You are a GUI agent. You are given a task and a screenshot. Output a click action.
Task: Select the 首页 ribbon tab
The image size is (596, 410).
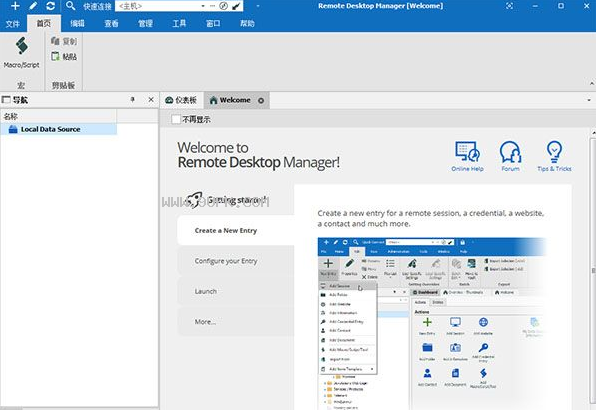[x=44, y=24]
